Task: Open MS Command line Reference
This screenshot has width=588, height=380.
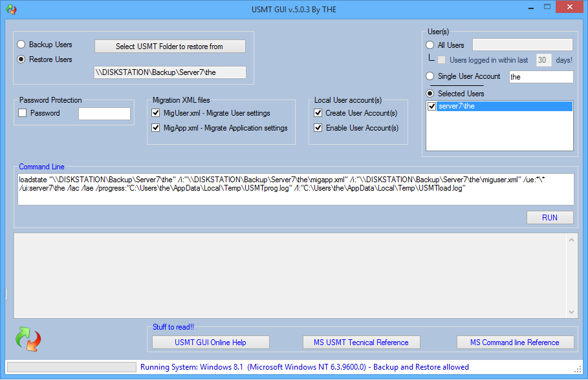Action: (515, 342)
